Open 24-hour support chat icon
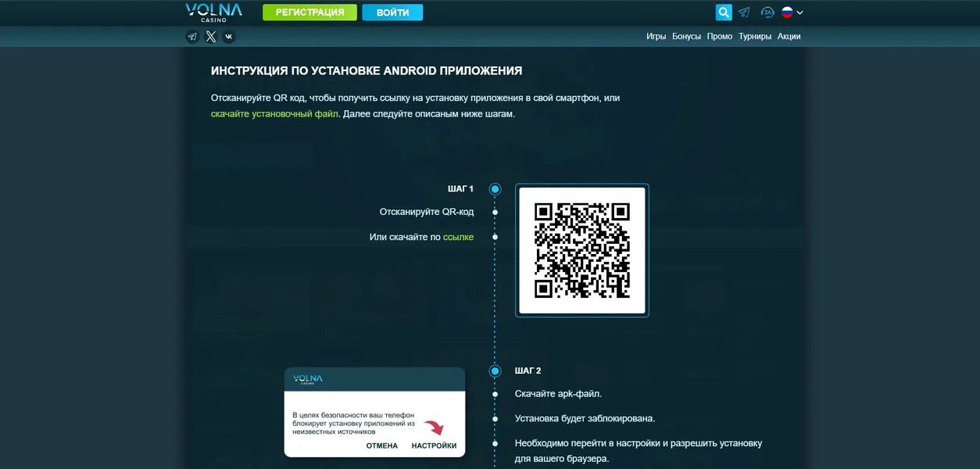This screenshot has height=469, width=980. pos(767,13)
